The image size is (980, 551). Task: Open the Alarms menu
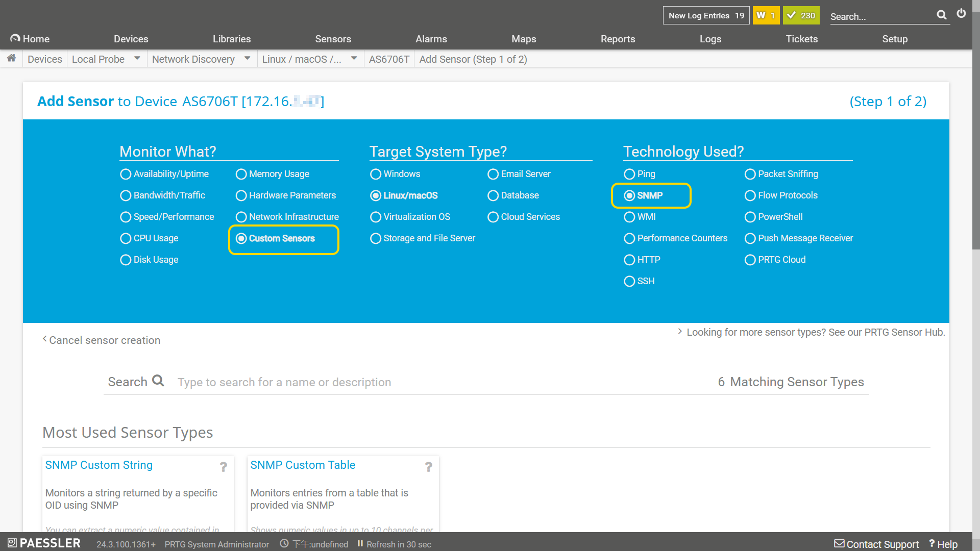(431, 39)
